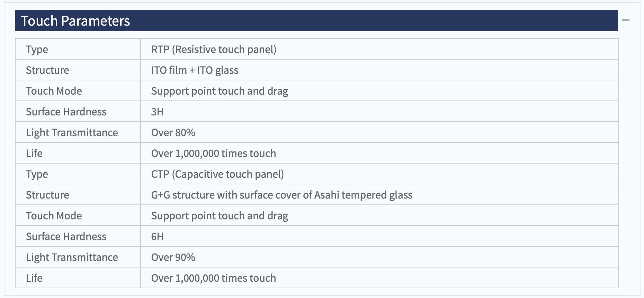Select the 6H surface hardness value
This screenshot has width=644, height=298.
(x=157, y=236)
